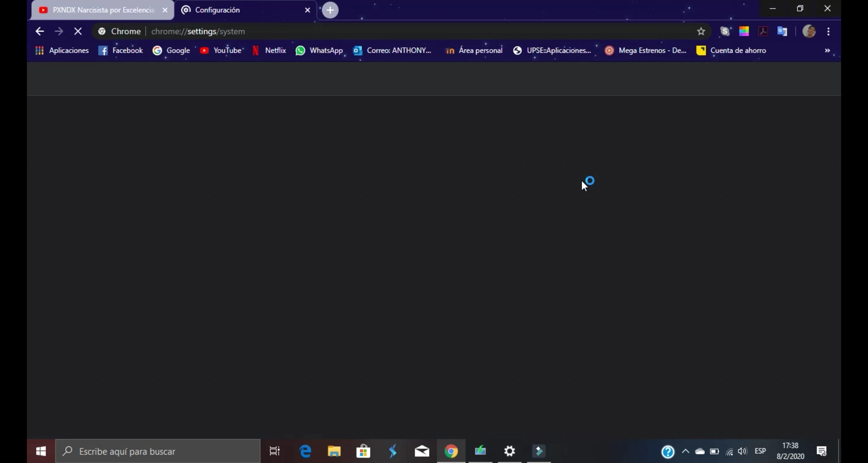Screen dimensions: 868x463
Task: Open the YouTube bookmark
Action: pyautogui.click(x=221, y=50)
